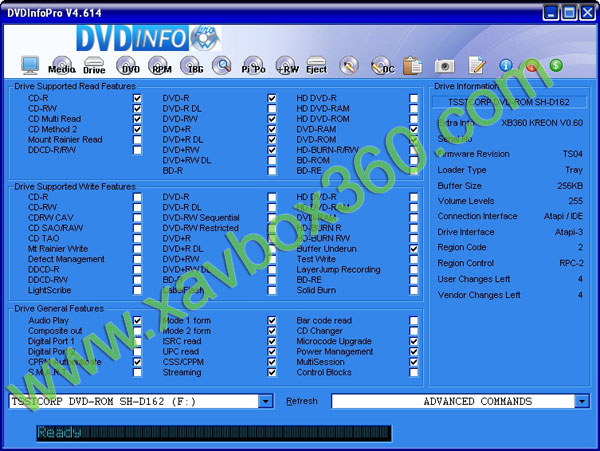The image size is (600, 451).
Task: Click the Ready progress status bar
Action: [x=214, y=433]
